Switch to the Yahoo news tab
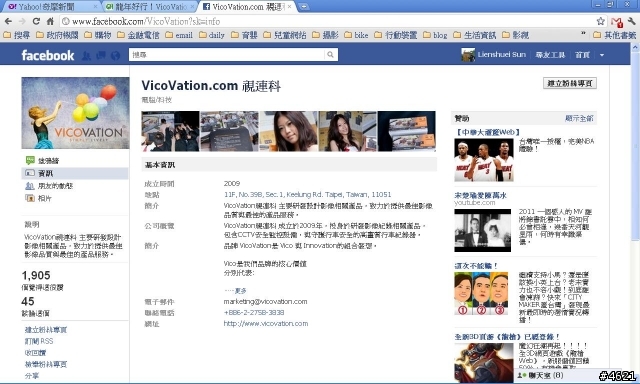 [x=51, y=7]
